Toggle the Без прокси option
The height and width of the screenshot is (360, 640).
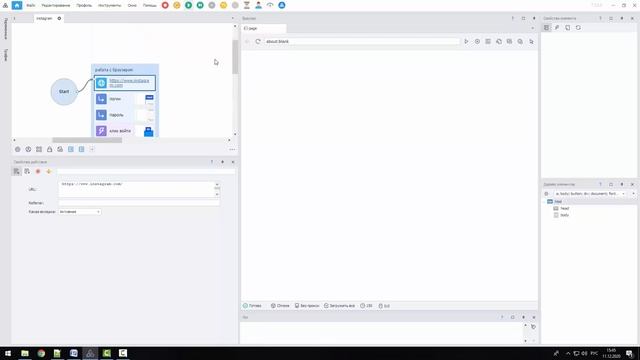tap(307, 306)
